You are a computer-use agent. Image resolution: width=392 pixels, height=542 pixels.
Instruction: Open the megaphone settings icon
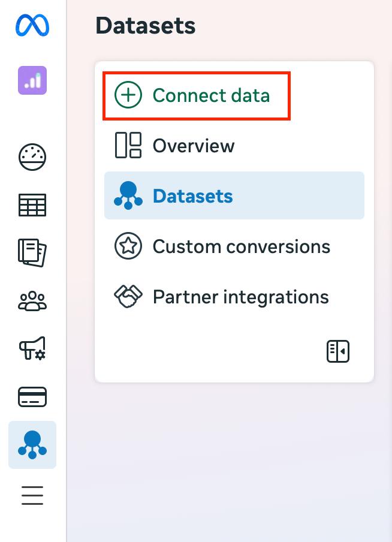32,348
